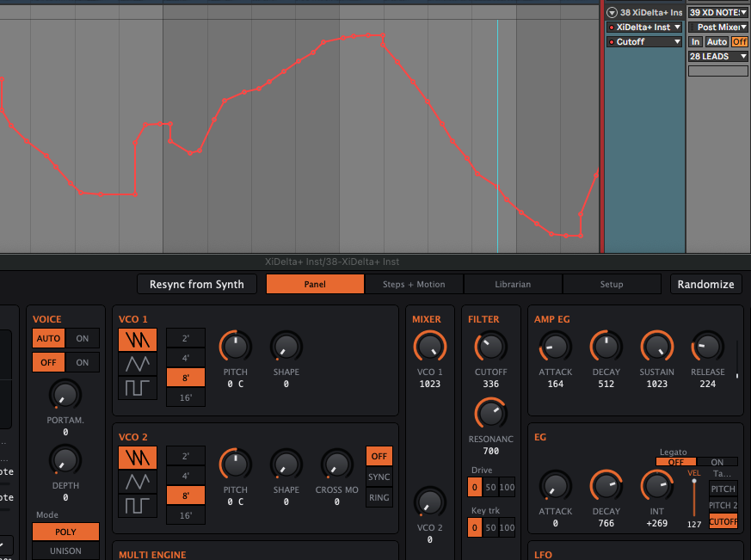Click the AMP EG RELEASE knob
This screenshot has height=560, width=751.
[707, 347]
